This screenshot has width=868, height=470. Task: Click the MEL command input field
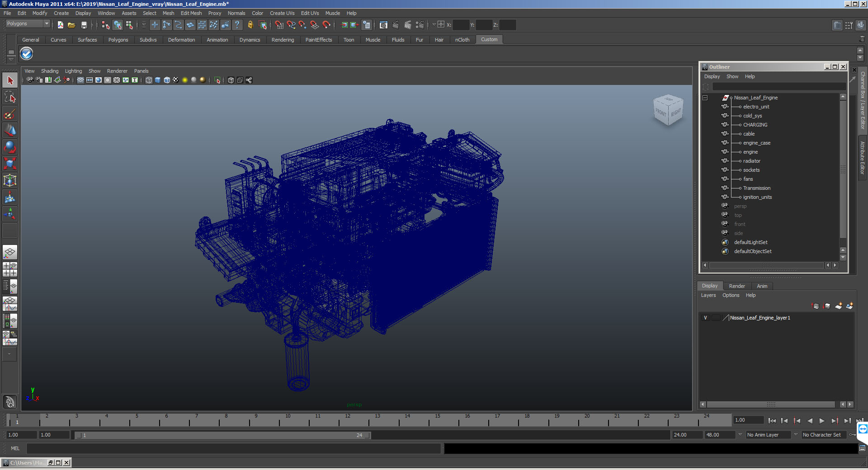click(234, 448)
